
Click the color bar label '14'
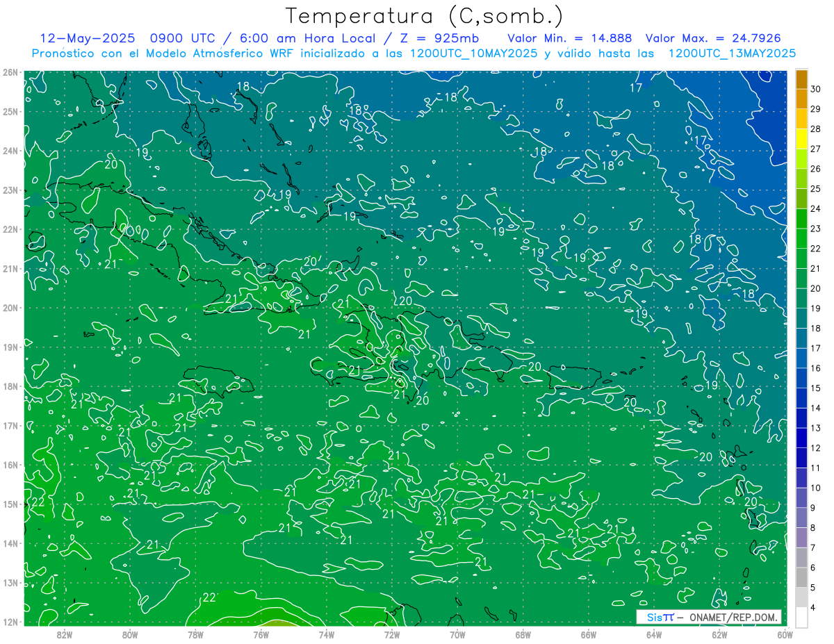[816, 408]
